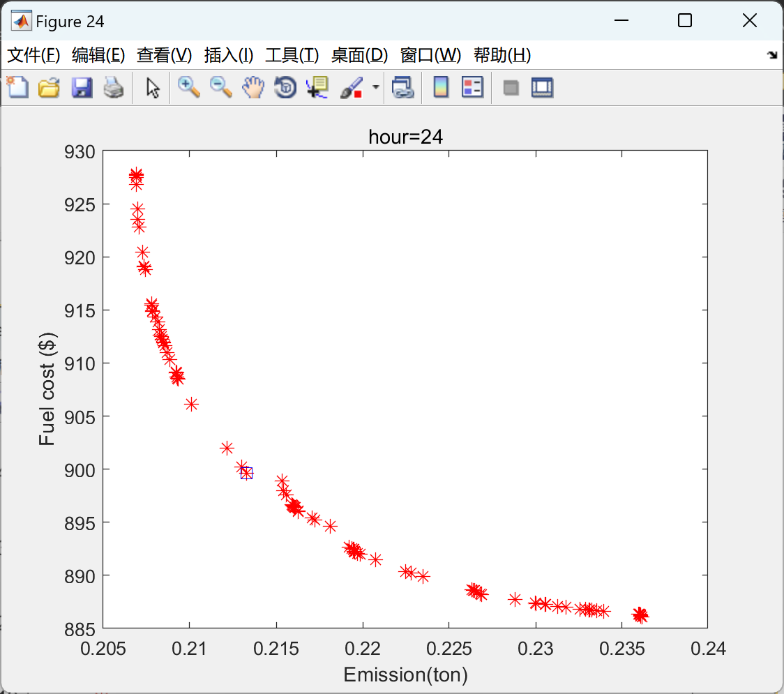784x694 pixels.
Task: Select the Edit Plot arrow tool
Action: coord(153,87)
